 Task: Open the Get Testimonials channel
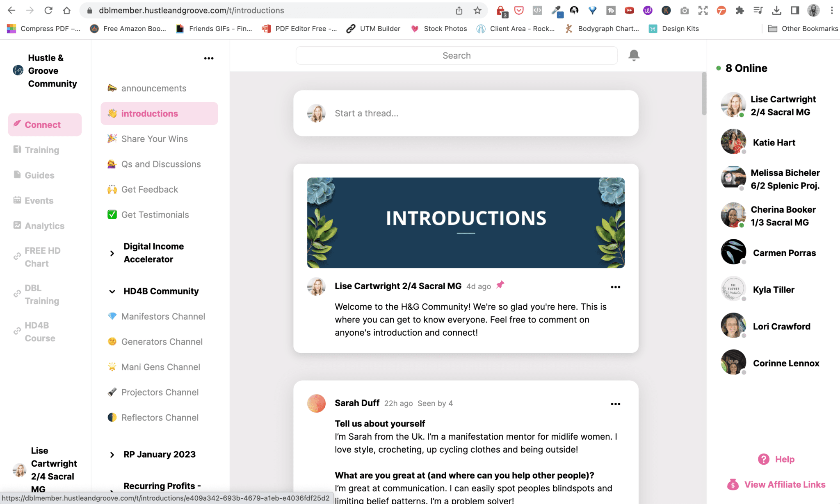pos(159,215)
